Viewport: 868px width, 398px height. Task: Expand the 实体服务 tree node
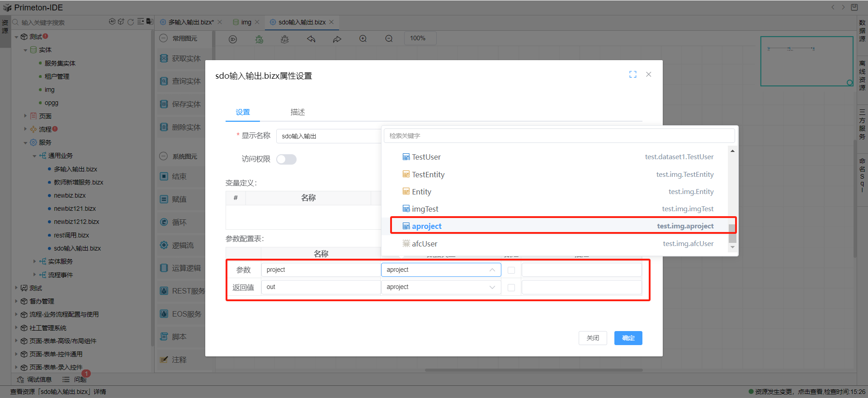35,261
